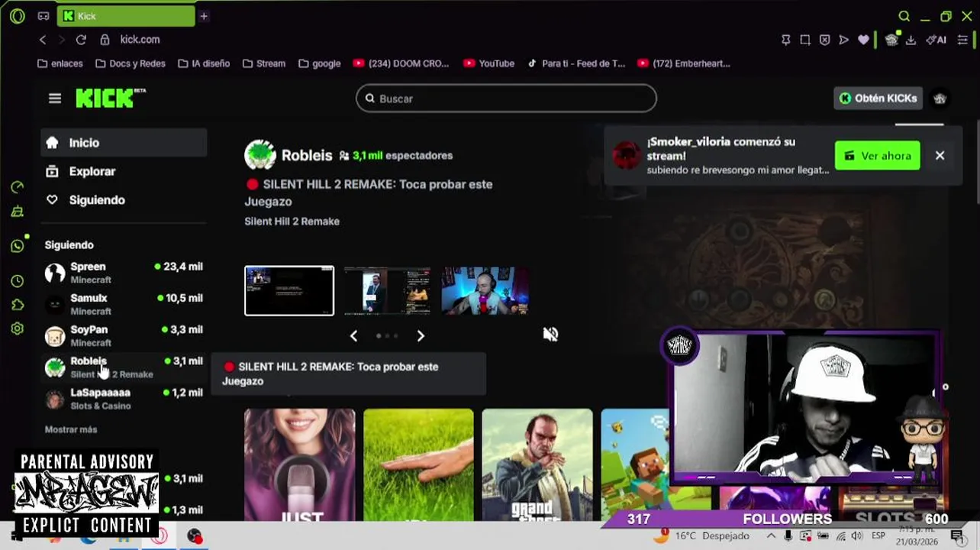
Task: Open browser tab search magnifier
Action: [x=904, y=16]
